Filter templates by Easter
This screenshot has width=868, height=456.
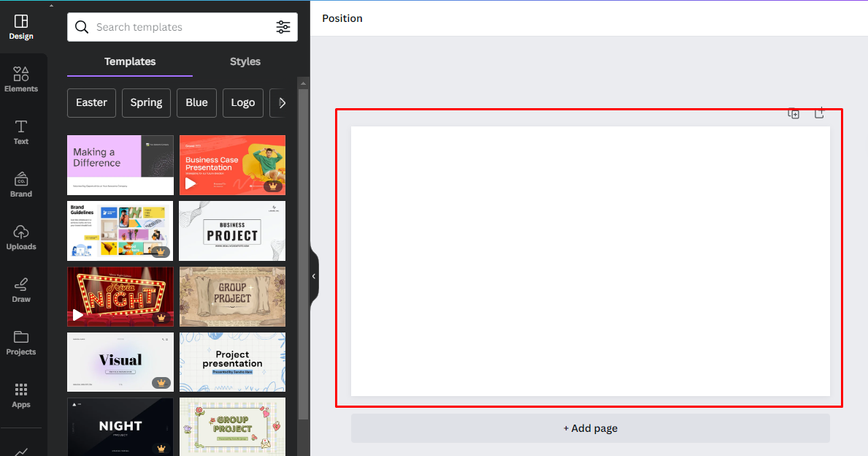pos(91,102)
